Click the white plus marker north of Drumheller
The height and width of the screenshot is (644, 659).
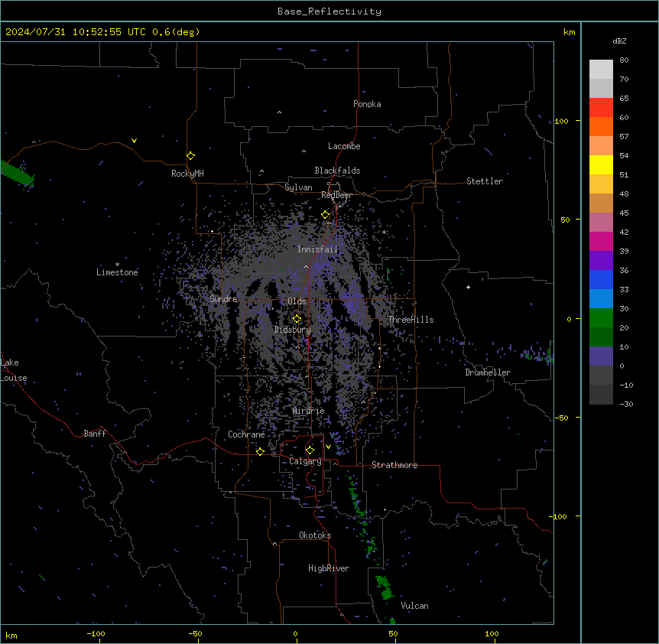tap(468, 287)
